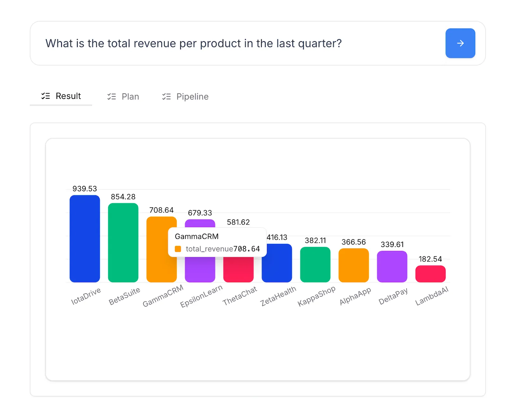Screen dimensions: 517x420
Task: Click the checklist icon beside Plan
Action: (112, 96)
